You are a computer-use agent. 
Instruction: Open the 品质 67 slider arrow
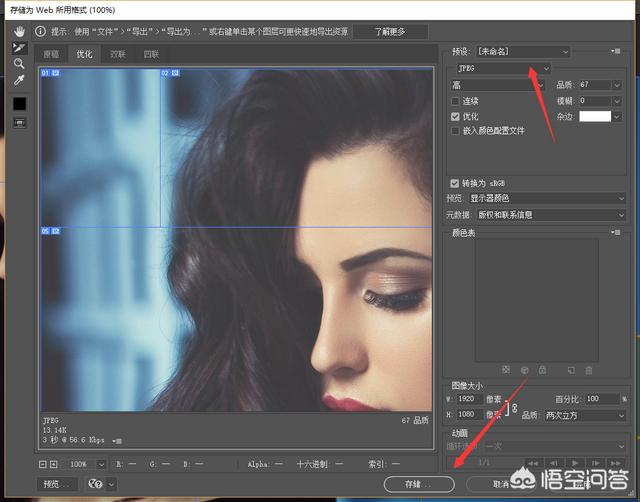(617, 85)
